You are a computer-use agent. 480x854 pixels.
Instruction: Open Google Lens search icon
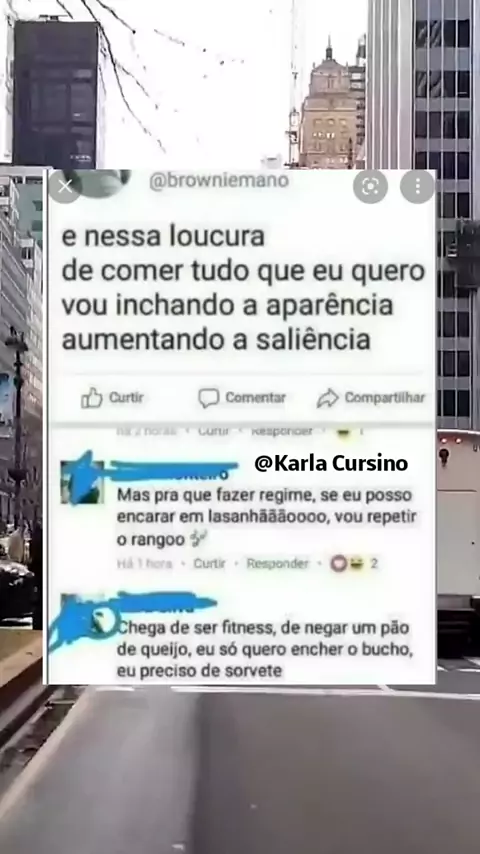point(370,187)
